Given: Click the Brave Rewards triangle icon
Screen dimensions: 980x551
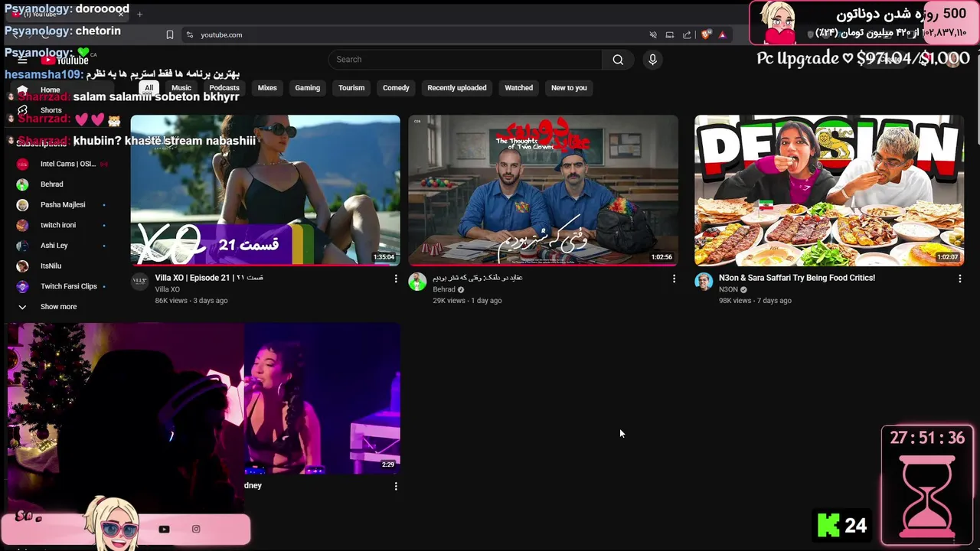Looking at the screenshot, I should [x=722, y=34].
